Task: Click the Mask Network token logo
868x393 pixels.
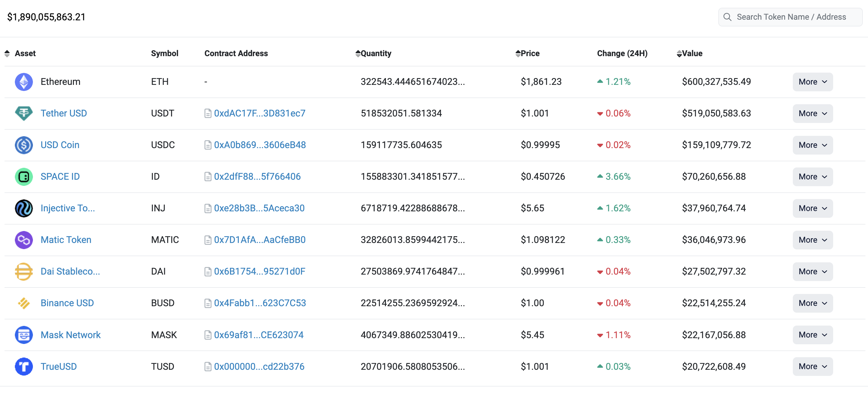Action: [24, 335]
